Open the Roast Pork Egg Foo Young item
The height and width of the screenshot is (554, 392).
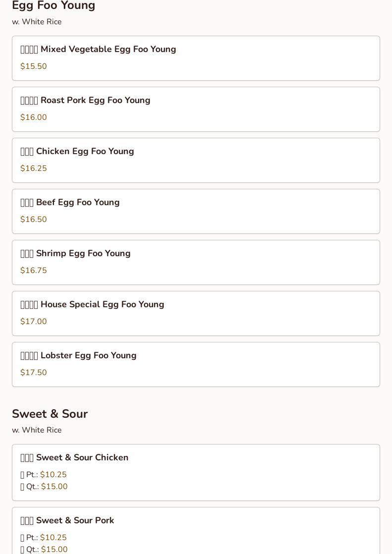(x=95, y=100)
